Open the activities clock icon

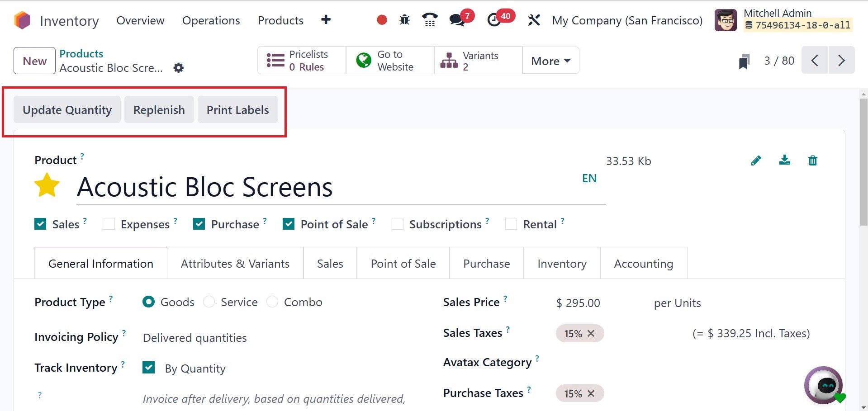click(x=494, y=20)
